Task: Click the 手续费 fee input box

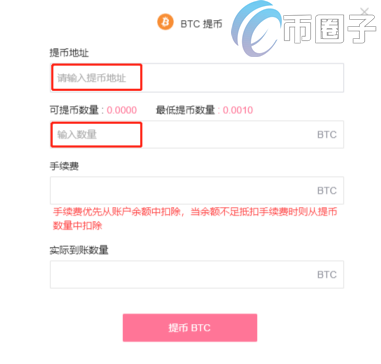Action: [x=197, y=190]
